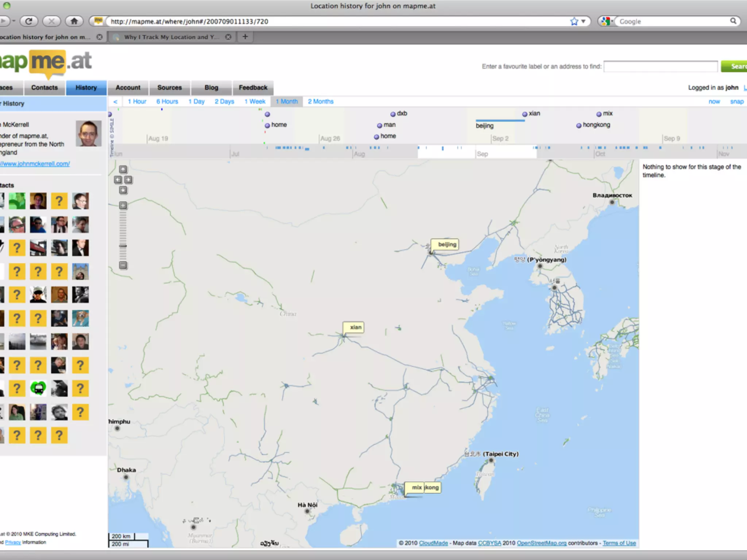Open John McKerrell's profile photo
Screen dimensions: 747x560
[x=89, y=133]
